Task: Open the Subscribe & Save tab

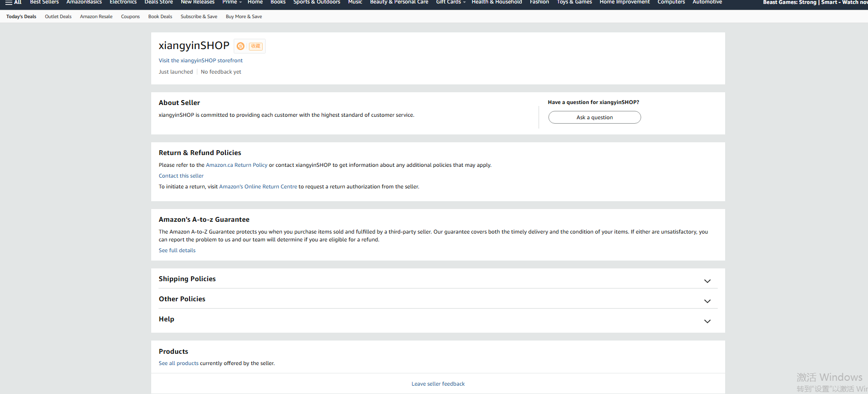Action: (x=199, y=17)
